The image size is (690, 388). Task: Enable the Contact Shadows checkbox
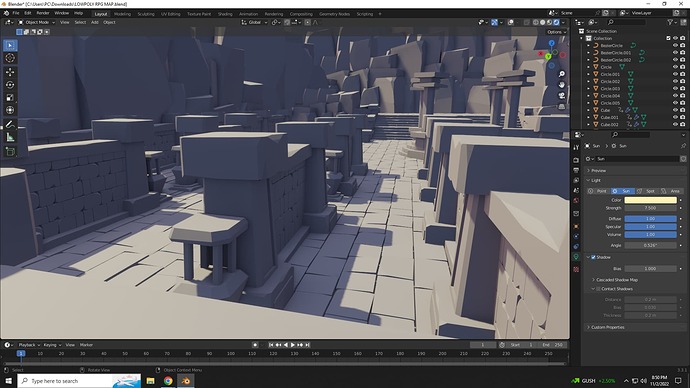pyautogui.click(x=598, y=289)
